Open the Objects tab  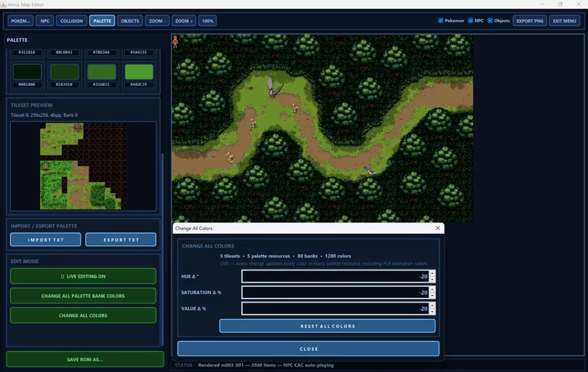130,21
